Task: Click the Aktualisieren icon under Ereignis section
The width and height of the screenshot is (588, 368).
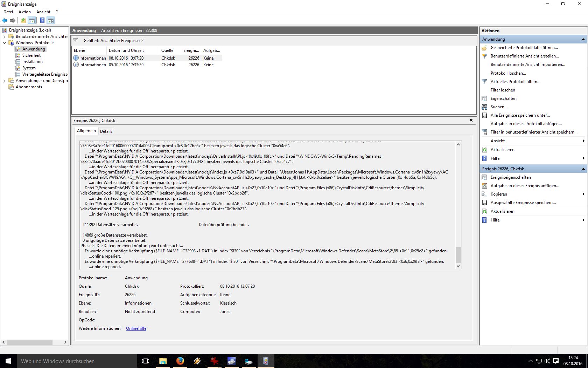Action: click(484, 211)
